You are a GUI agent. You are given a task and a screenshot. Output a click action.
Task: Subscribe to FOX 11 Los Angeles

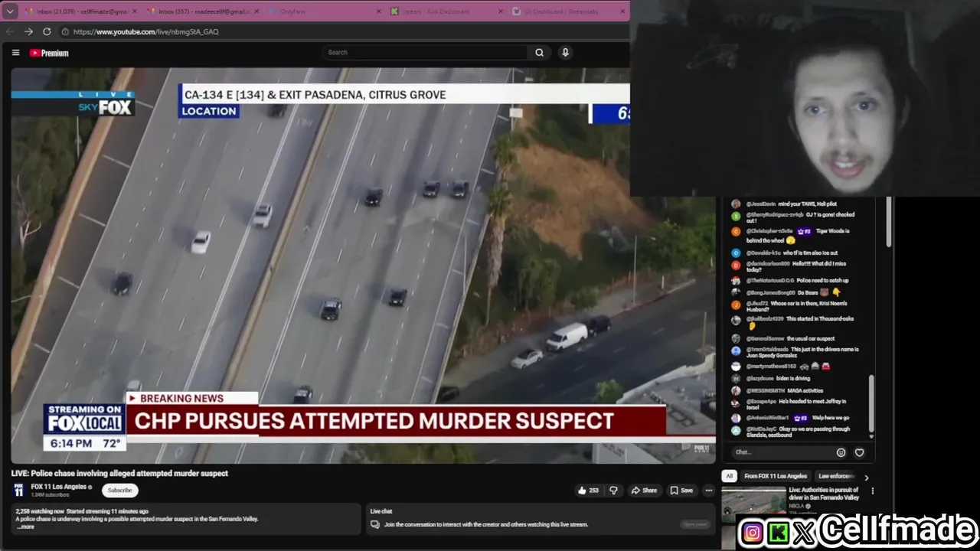click(119, 491)
